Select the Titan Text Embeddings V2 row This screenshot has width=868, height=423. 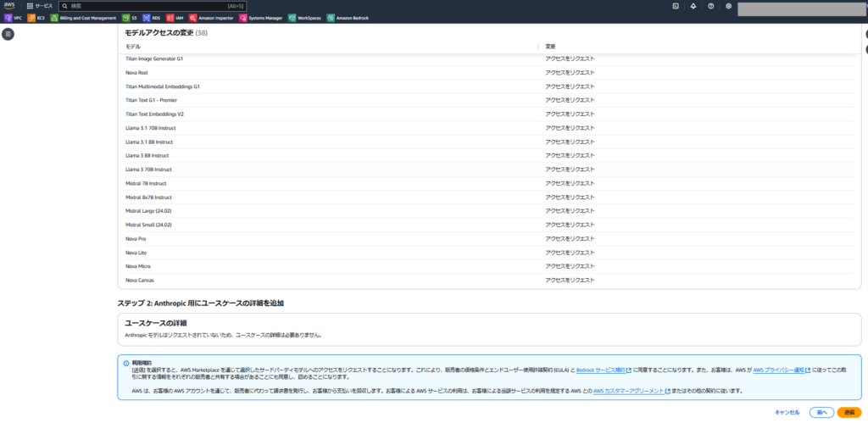(x=489, y=114)
